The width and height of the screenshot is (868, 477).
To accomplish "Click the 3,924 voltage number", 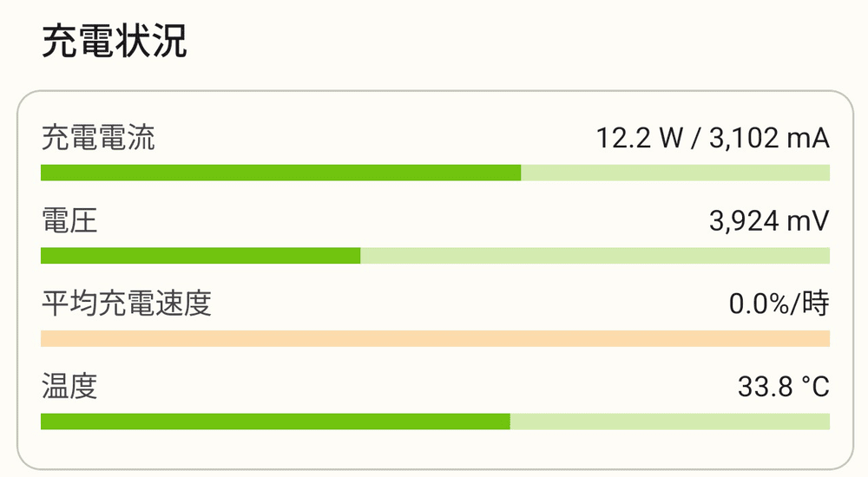I will pos(744,221).
